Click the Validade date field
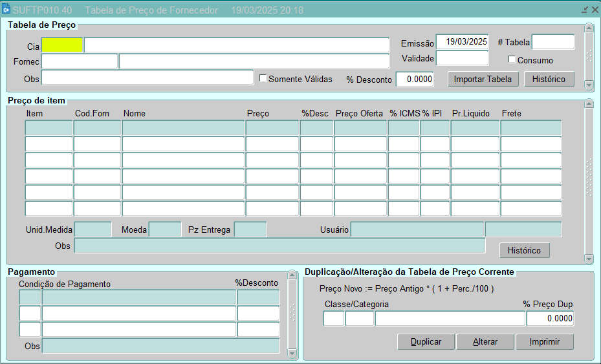This screenshot has height=364, width=601. pyautogui.click(x=462, y=58)
